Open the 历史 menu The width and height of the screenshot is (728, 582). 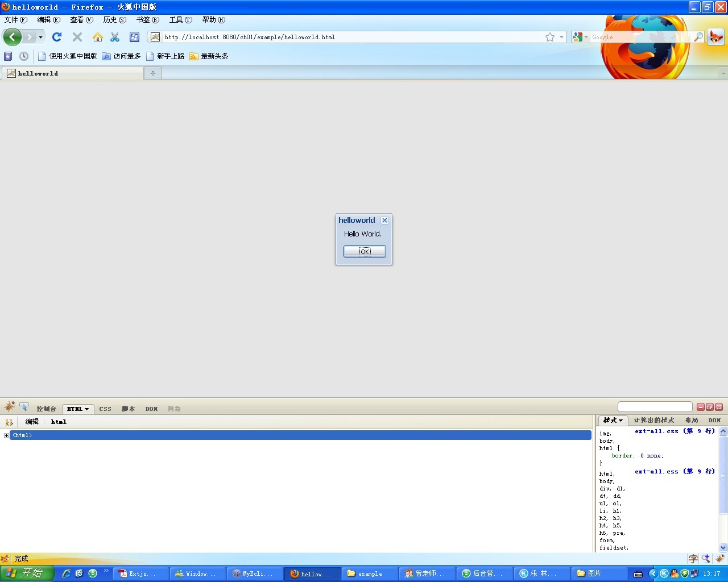[x=115, y=20]
